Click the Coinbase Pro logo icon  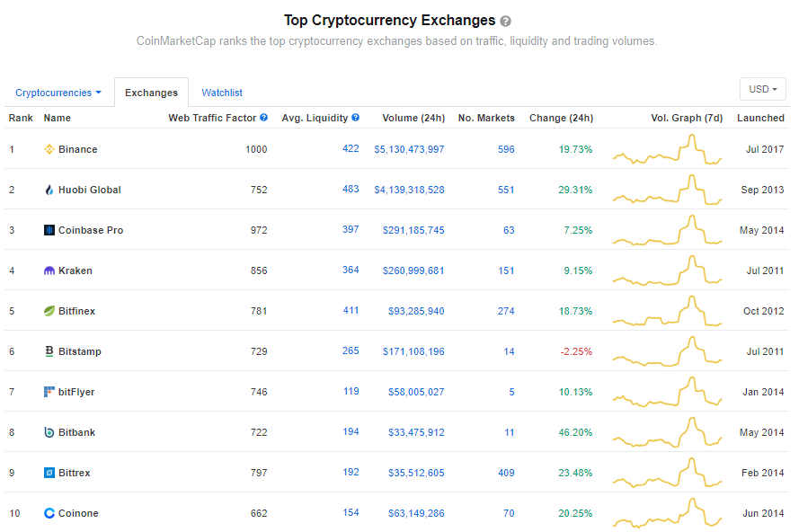[49, 230]
